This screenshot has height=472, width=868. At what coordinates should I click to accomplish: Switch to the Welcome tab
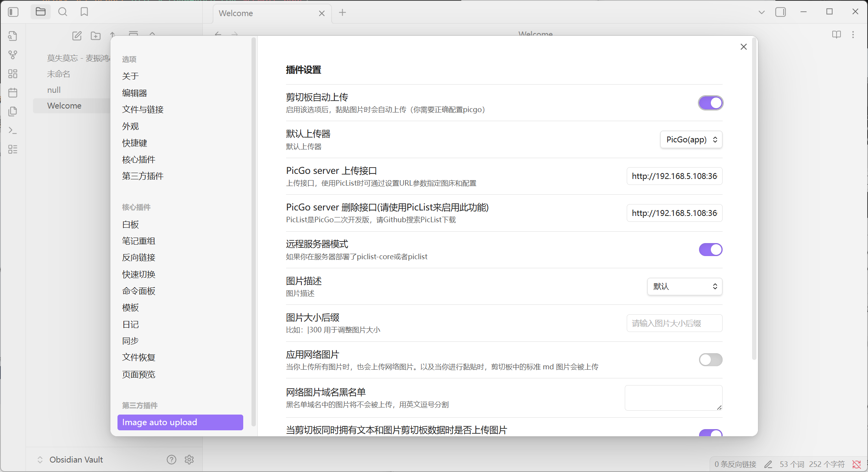tap(235, 13)
